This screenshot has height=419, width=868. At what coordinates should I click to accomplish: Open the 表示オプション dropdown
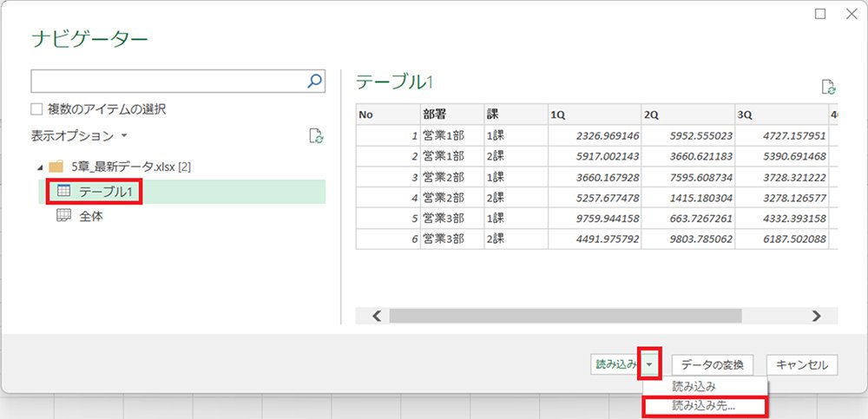pos(79,135)
